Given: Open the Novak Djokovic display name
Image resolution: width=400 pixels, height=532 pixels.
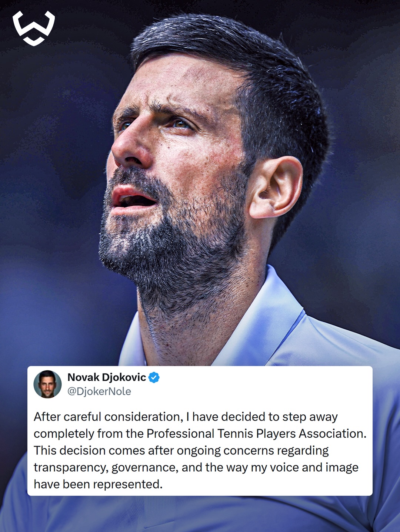Looking at the screenshot, I should [107, 377].
